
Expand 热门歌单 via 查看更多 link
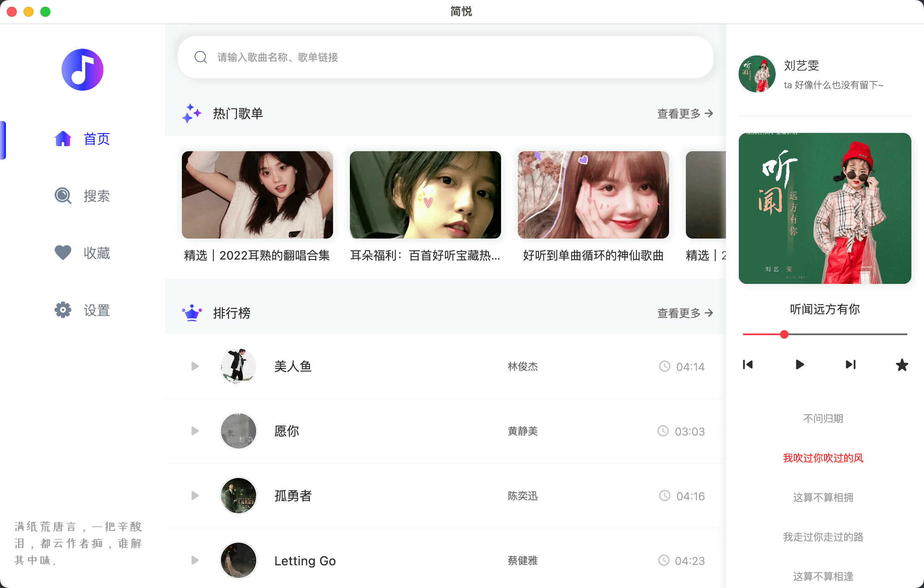click(685, 114)
